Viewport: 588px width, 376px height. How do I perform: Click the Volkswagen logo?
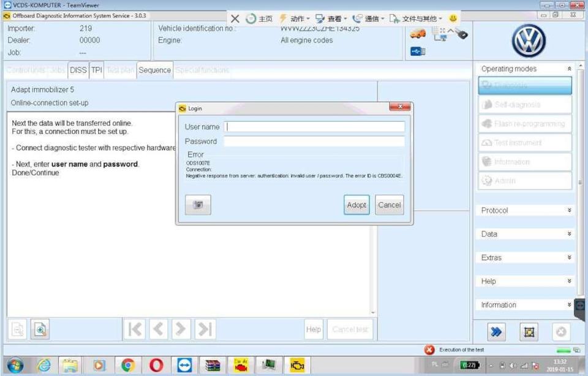click(x=529, y=41)
